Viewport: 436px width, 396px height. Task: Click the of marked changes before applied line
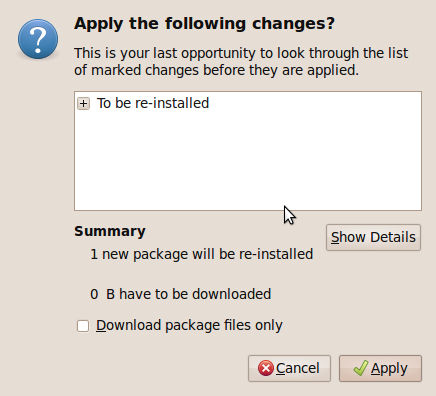tap(216, 70)
